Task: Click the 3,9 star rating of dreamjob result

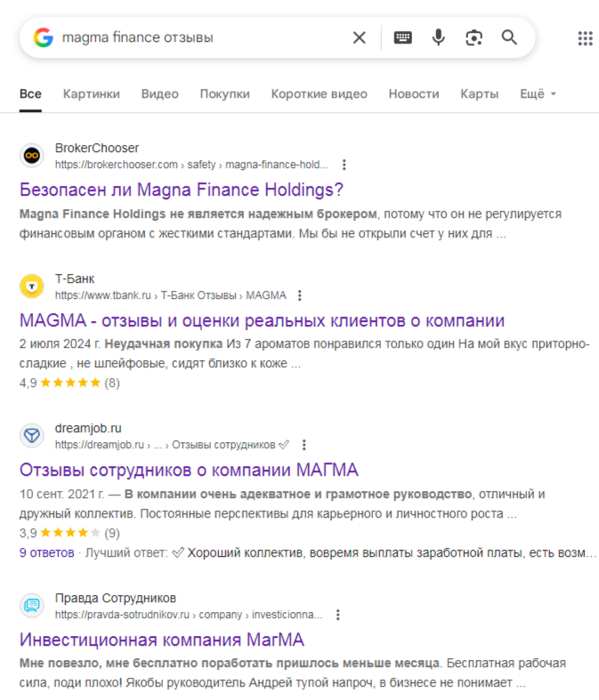Action: tap(69, 533)
